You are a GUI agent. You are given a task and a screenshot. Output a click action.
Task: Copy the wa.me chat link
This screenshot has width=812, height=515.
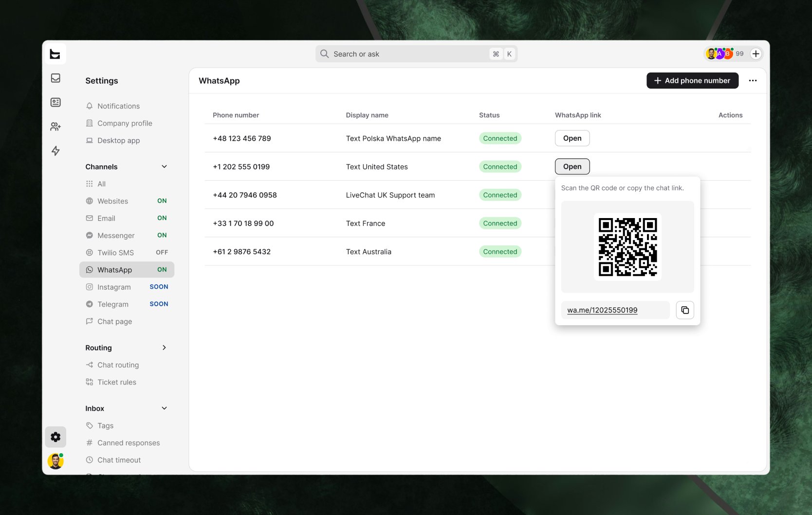685,310
